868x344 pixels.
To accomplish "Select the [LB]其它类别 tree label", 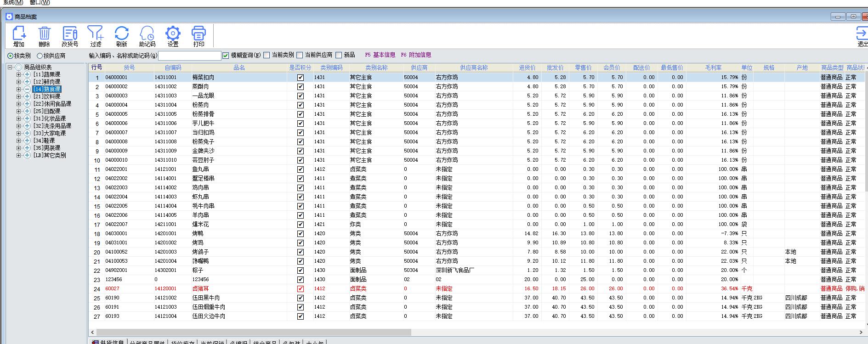I will (x=50, y=155).
